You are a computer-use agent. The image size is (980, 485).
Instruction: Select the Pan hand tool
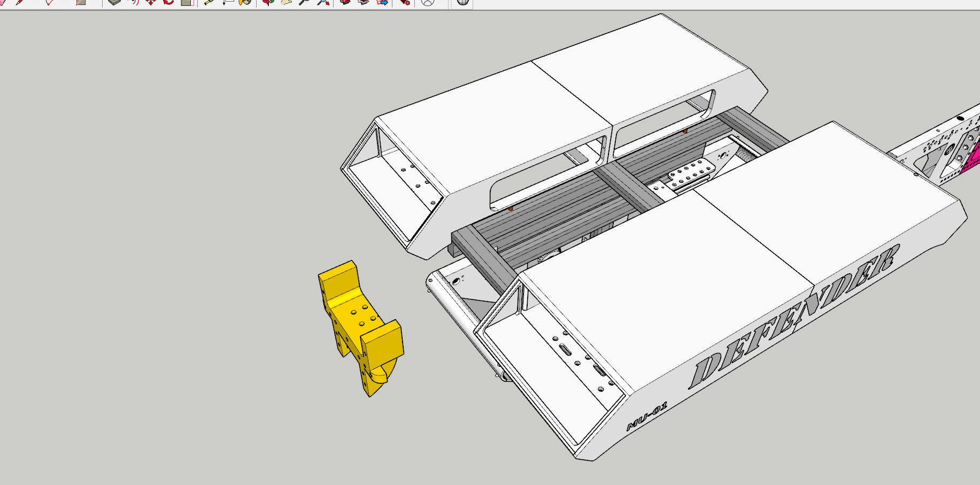287,2
